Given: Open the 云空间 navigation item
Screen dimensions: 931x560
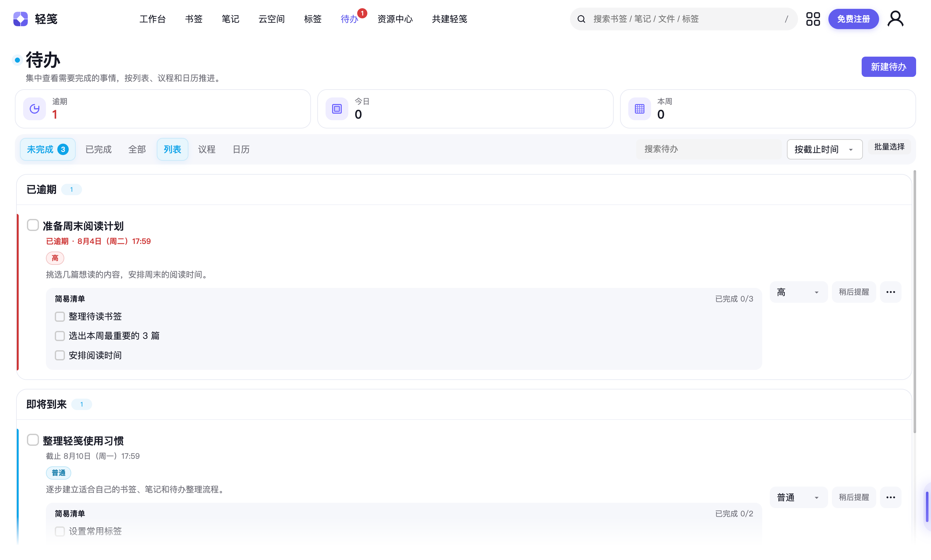Looking at the screenshot, I should [272, 19].
